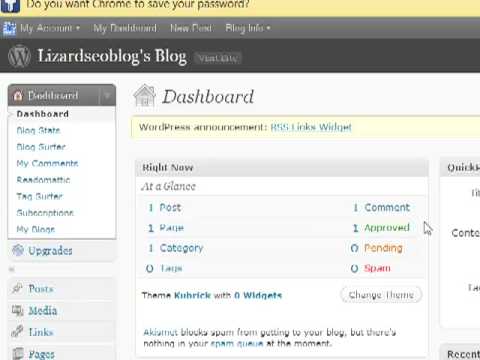Click the Links chain icon in sidebar

click(17, 332)
